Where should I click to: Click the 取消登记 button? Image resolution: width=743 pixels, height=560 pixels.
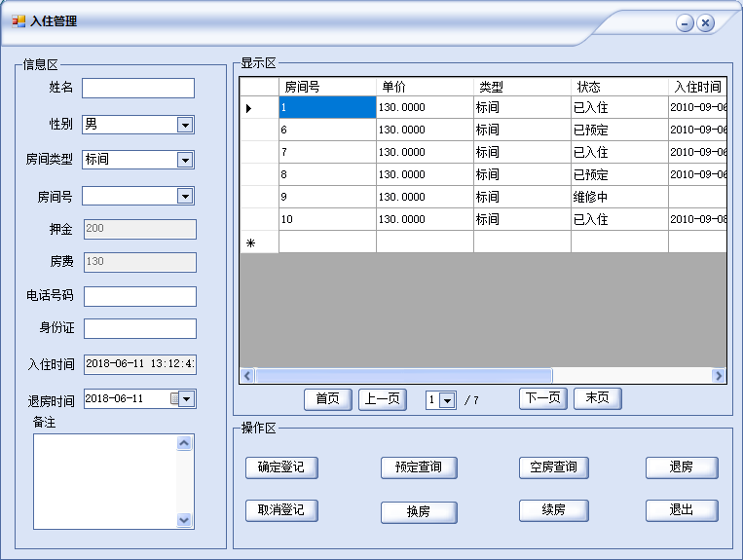(281, 510)
